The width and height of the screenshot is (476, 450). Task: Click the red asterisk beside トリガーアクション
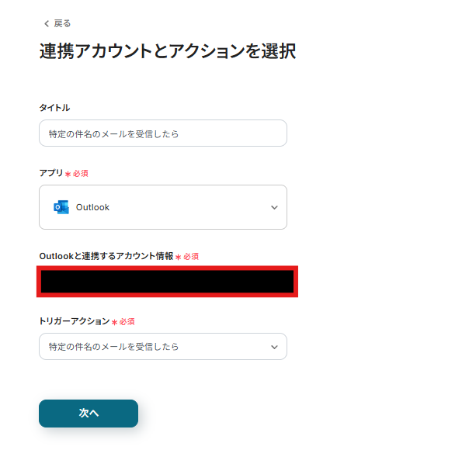tap(114, 322)
